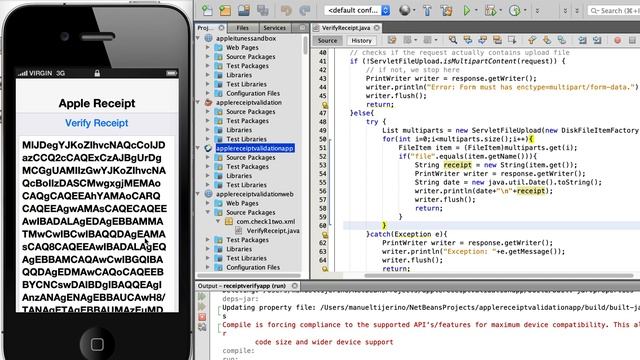
Task: Click Shift Line Right editor icon
Action: (x=597, y=40)
